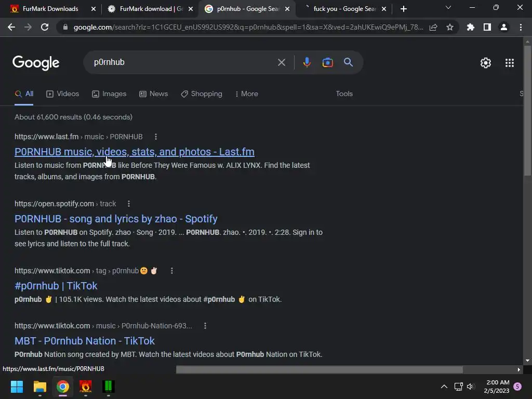Click the About 61,600 results text
532x399 pixels.
pos(73,117)
